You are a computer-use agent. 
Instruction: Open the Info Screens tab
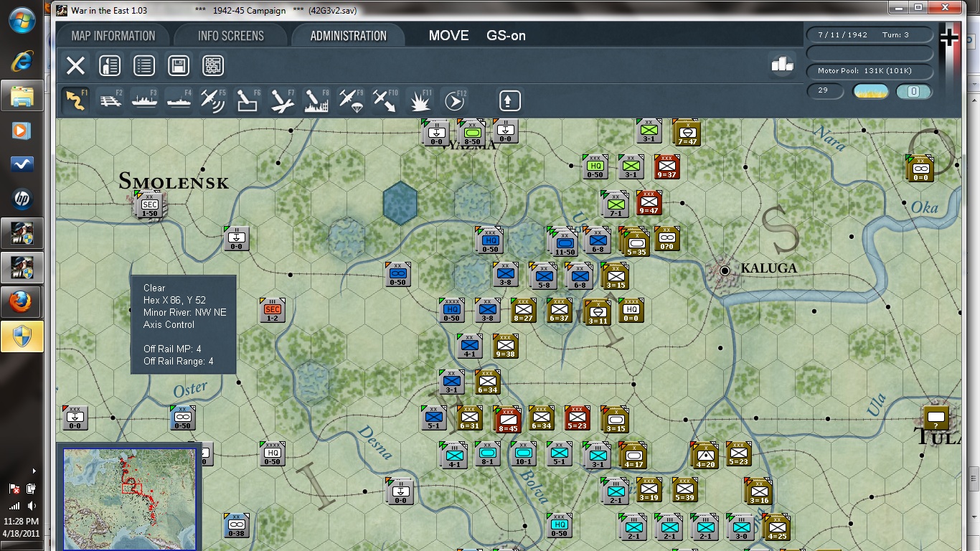click(x=230, y=35)
